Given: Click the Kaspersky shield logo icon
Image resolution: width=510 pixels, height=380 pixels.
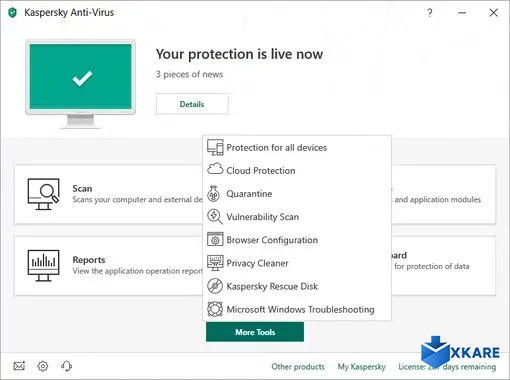Looking at the screenshot, I should [12, 13].
